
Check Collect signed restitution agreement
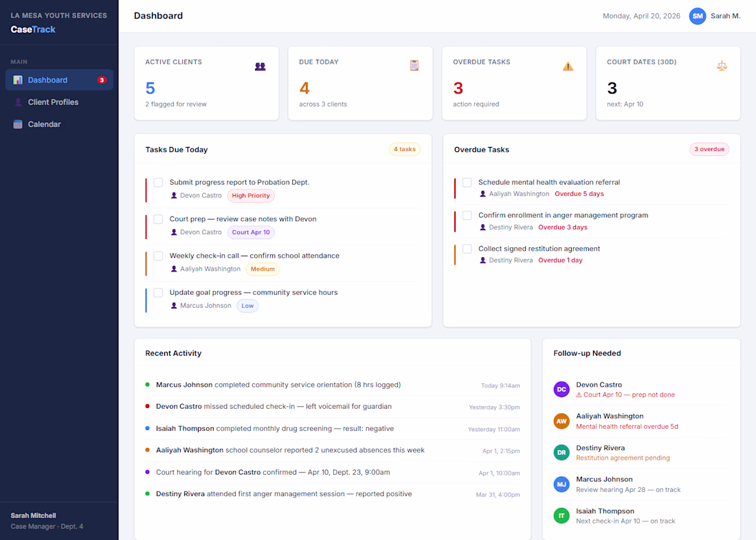click(467, 249)
